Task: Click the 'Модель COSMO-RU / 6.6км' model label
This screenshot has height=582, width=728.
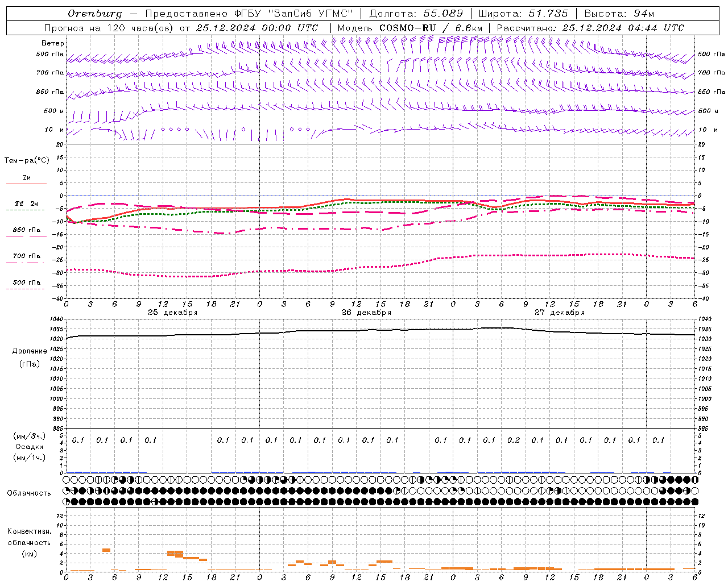Action: 410,28
